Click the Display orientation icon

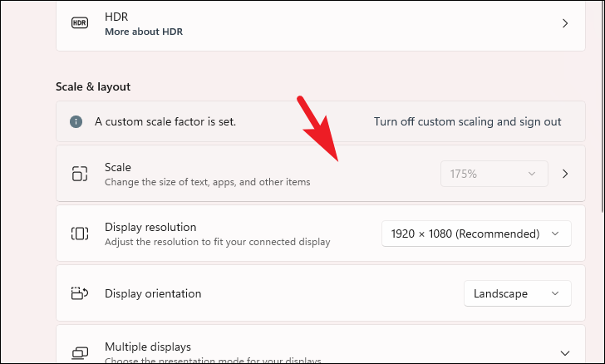[x=80, y=293]
